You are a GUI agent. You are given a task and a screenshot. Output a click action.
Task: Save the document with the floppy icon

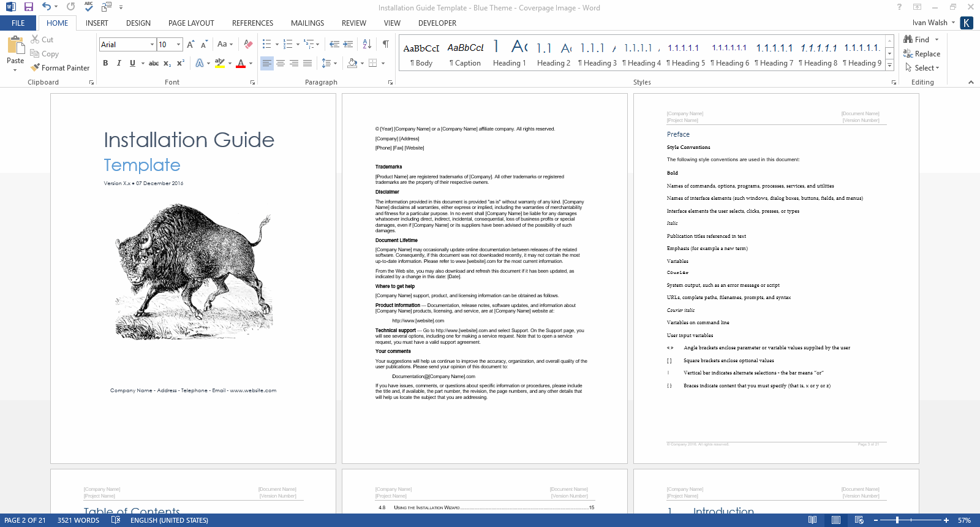[29, 7]
